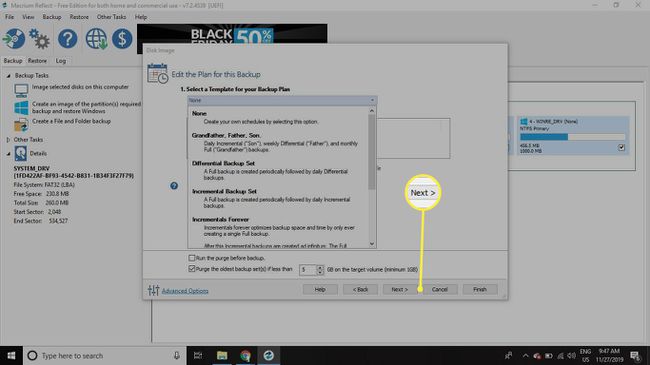Select the Incremental Backup Set template

[278, 198]
